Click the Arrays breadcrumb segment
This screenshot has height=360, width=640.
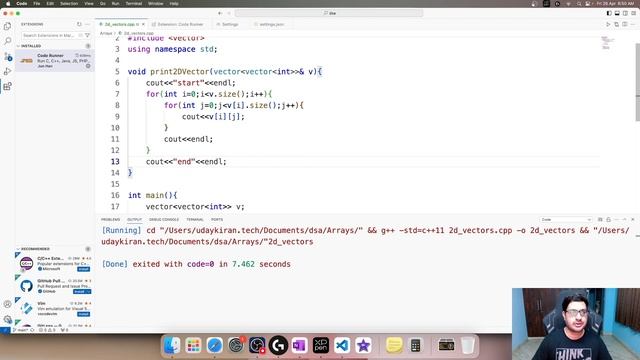pyautogui.click(x=106, y=33)
